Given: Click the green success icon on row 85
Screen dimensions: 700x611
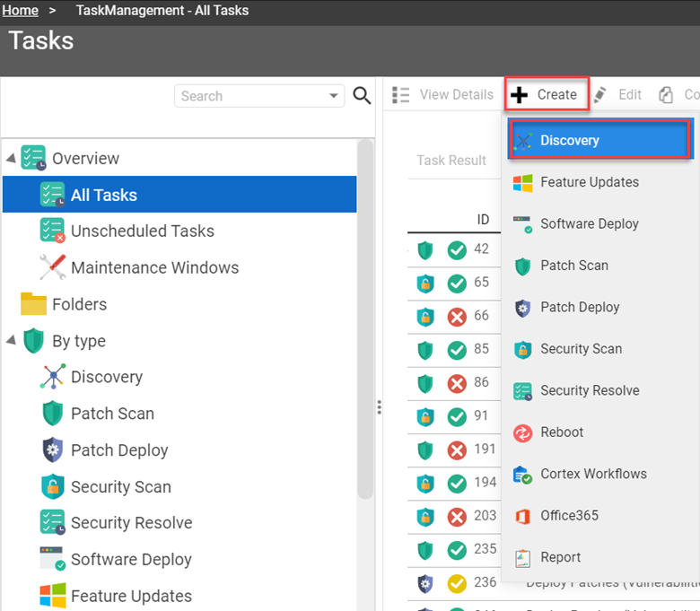Looking at the screenshot, I should (x=457, y=350).
